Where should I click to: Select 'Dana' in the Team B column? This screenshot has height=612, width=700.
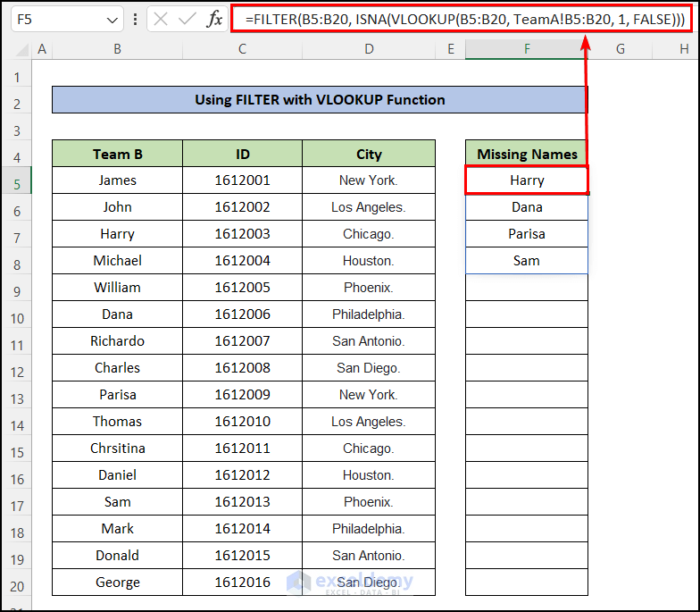[118, 314]
